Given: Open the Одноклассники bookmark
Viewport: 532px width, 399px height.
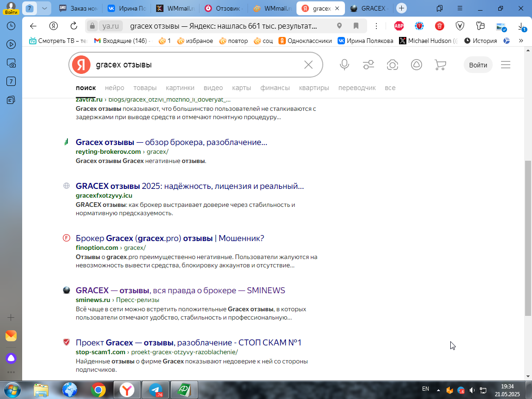Looking at the screenshot, I should pos(305,41).
